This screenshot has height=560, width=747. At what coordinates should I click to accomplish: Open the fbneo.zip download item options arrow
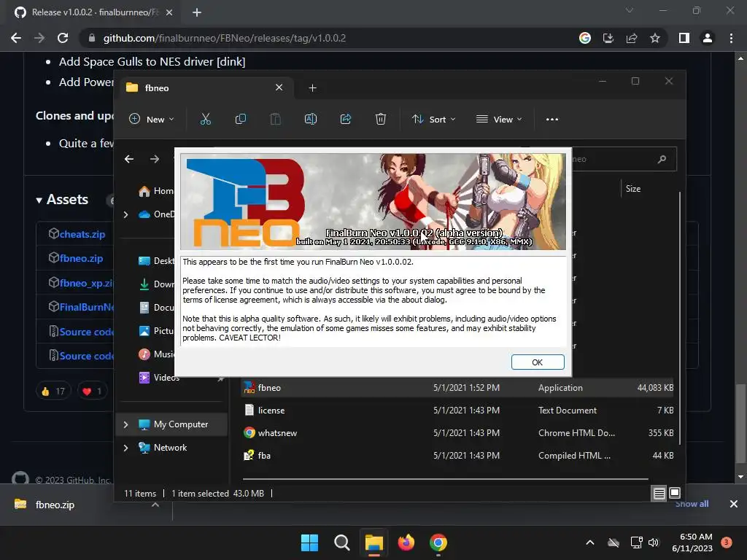pyautogui.click(x=155, y=505)
